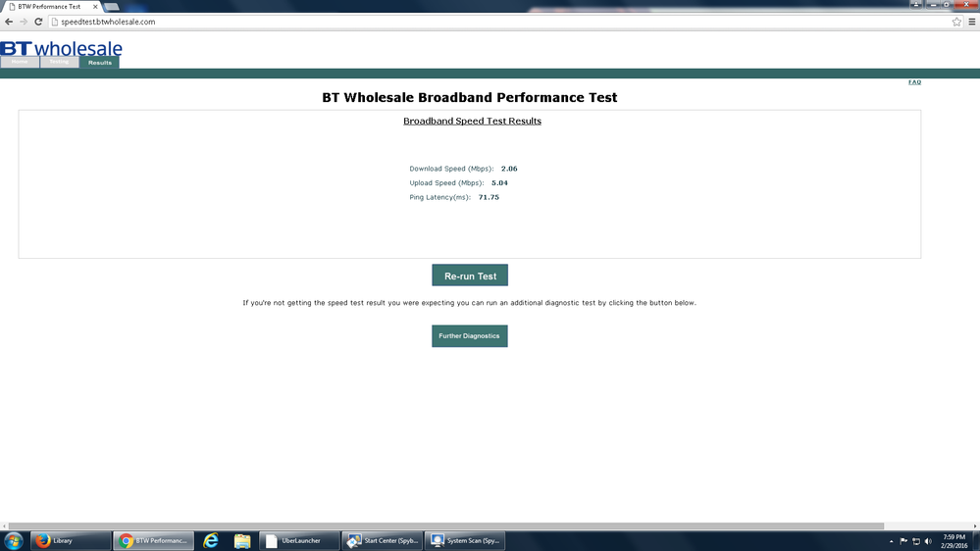Screen dimensions: 980x551
Task: Select the ping latency value 71.75
Action: click(489, 197)
